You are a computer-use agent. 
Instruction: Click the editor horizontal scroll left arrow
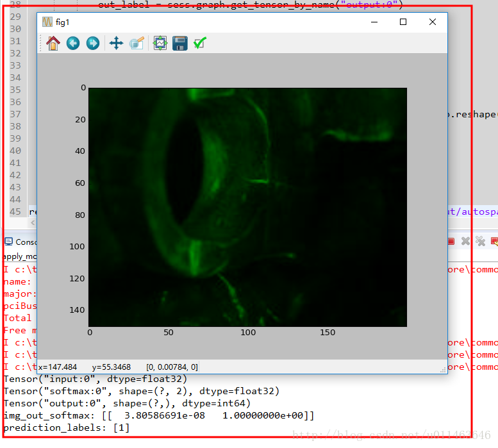(33, 223)
